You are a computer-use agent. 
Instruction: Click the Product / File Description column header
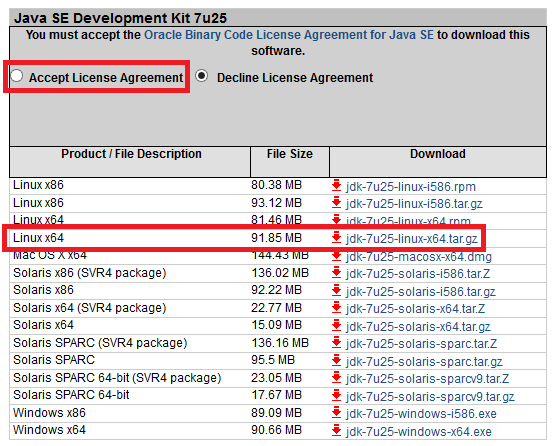(x=131, y=154)
